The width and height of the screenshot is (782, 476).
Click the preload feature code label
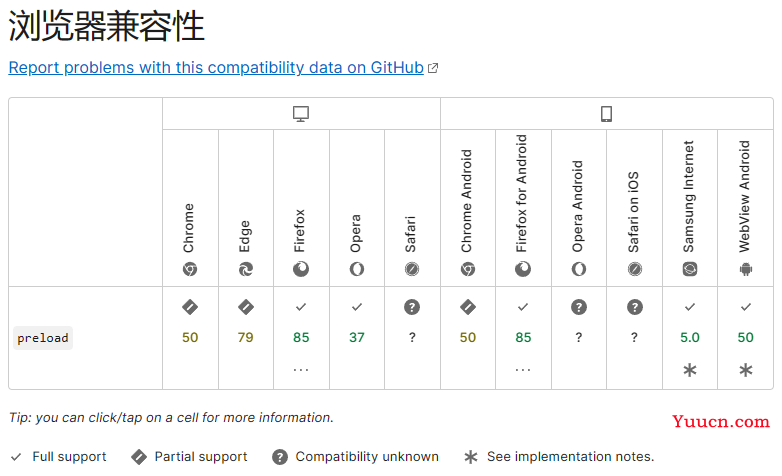43,338
